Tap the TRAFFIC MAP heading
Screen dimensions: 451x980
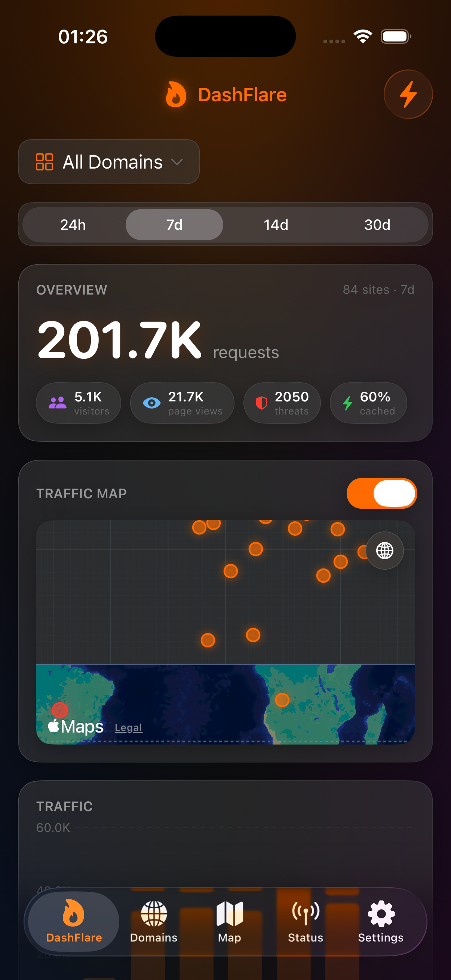click(x=82, y=493)
